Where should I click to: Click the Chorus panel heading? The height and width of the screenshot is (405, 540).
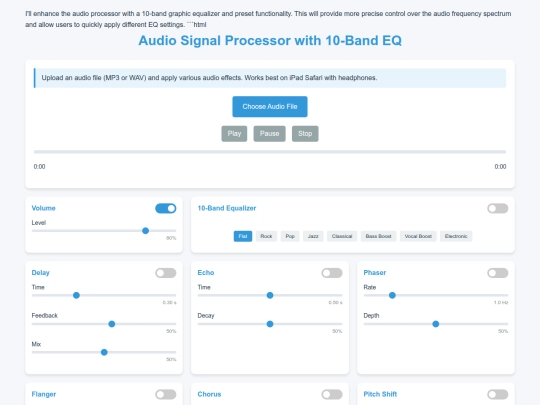[209, 394]
